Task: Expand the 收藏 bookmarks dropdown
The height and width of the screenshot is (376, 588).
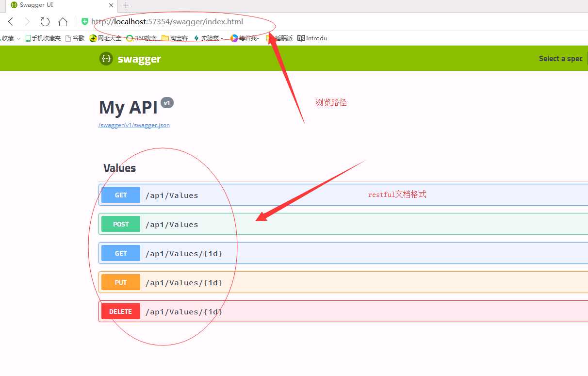Action: (x=10, y=38)
